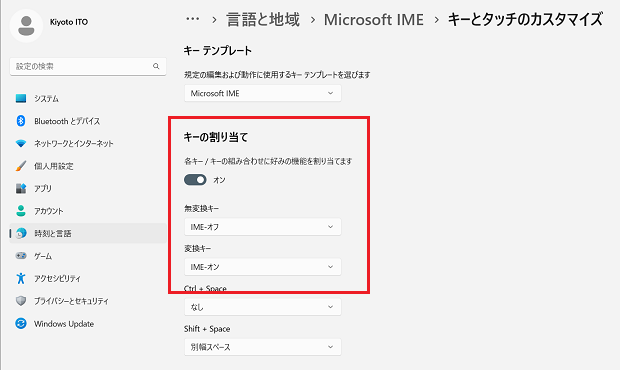Click the Bluetooth とデバイス icon
This screenshot has width=620, height=370.
pyautogui.click(x=21, y=121)
